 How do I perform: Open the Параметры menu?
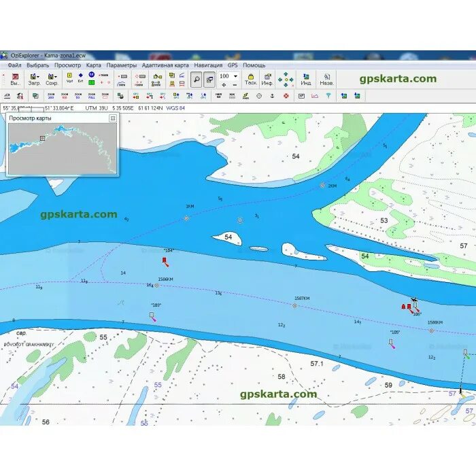coord(122,65)
